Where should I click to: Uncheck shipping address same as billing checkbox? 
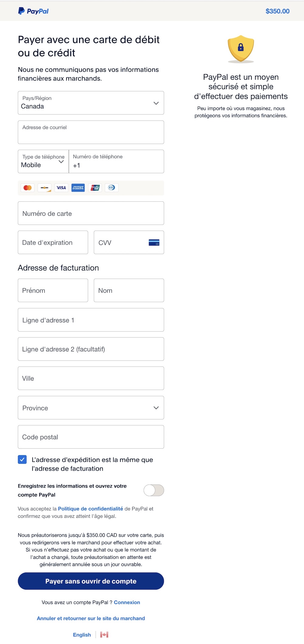pos(22,459)
